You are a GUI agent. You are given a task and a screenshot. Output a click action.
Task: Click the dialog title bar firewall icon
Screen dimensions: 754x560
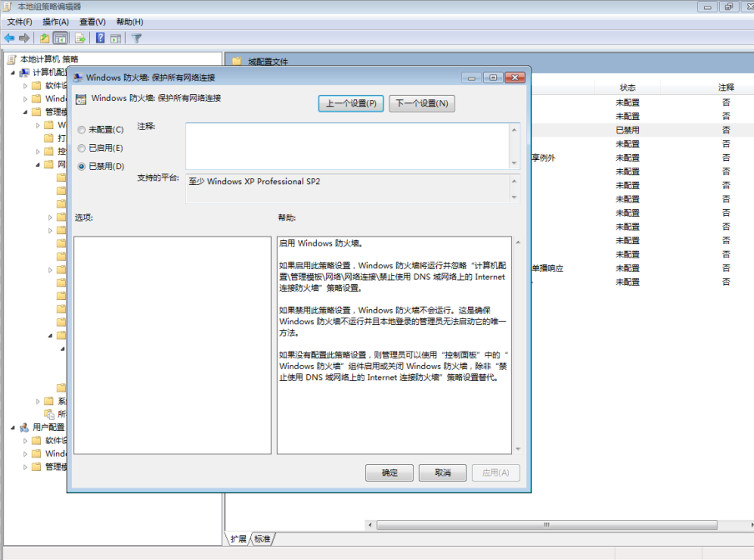[78, 77]
